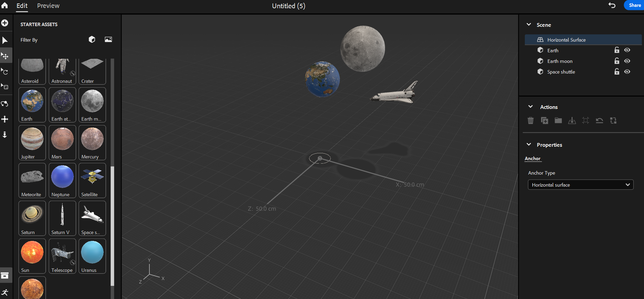This screenshot has width=644, height=299.
Task: Lock the Space shuttle object
Action: click(x=617, y=72)
